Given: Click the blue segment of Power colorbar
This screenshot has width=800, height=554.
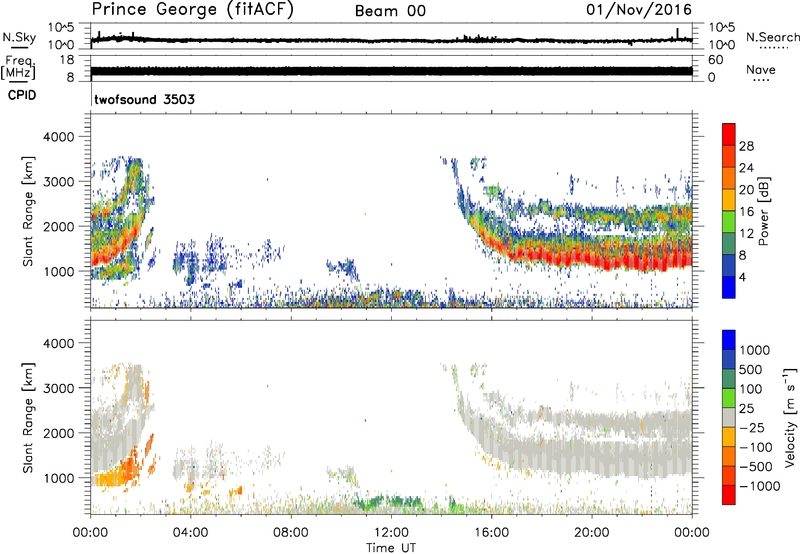Looking at the screenshot, I should click(729, 287).
